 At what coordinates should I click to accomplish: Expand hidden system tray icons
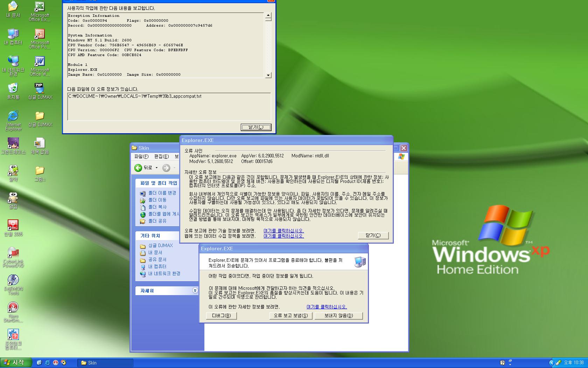tap(552, 363)
